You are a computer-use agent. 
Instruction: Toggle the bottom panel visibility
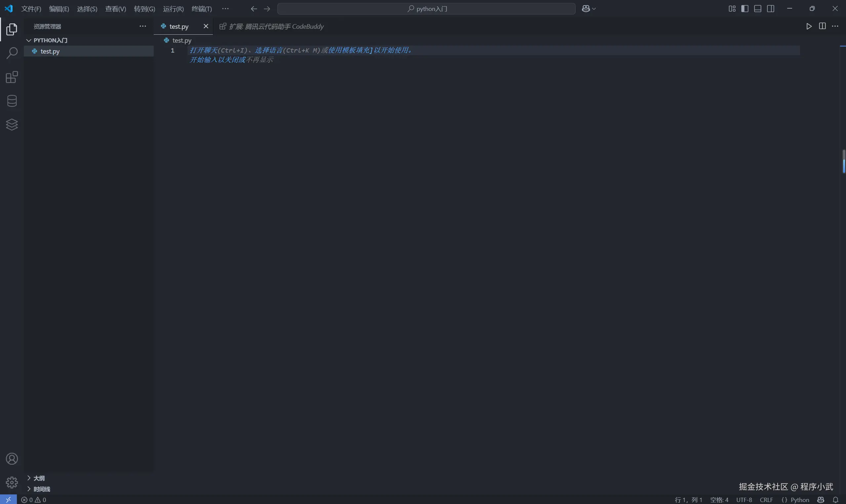click(758, 9)
